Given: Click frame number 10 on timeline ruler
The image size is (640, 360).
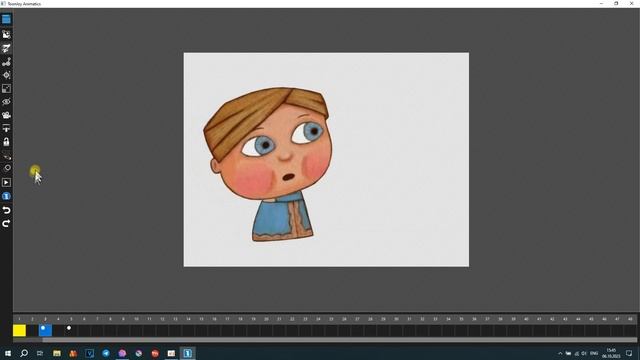Looking at the screenshot, I should 136,319.
